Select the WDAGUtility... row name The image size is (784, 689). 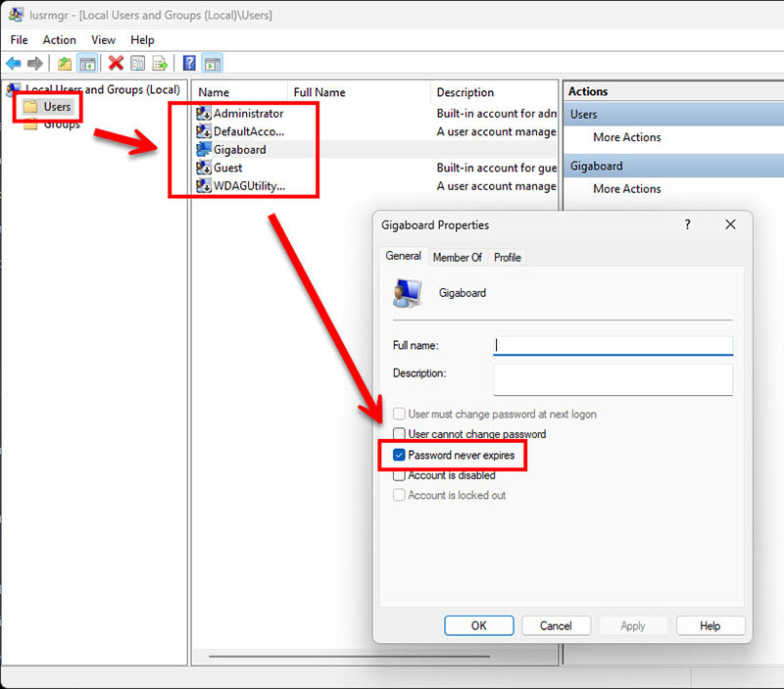(x=250, y=186)
